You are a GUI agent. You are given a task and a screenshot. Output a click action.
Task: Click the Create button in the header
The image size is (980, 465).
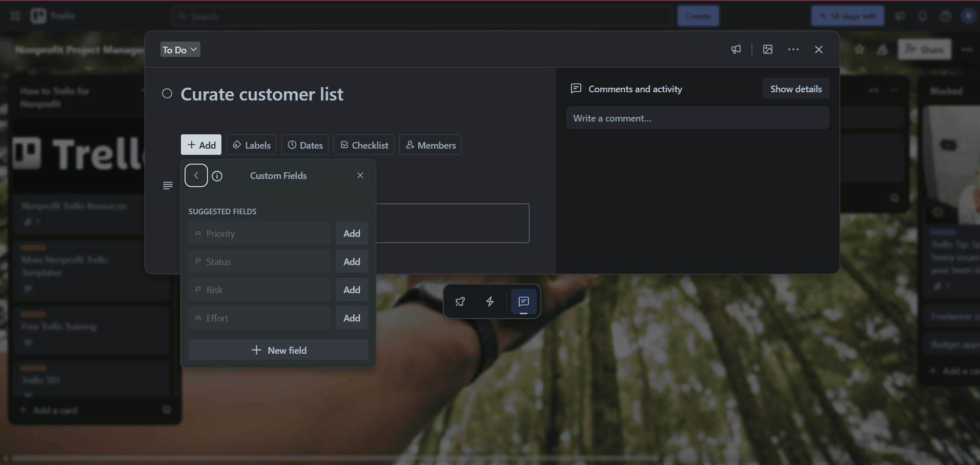[698, 16]
